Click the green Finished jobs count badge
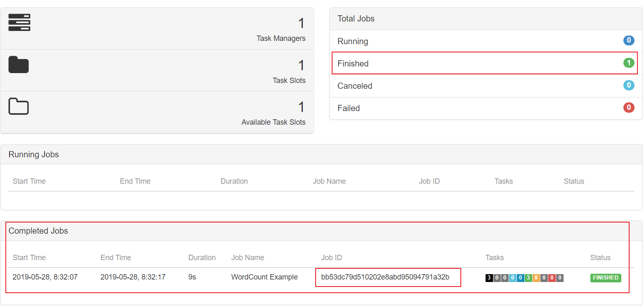 [x=628, y=63]
